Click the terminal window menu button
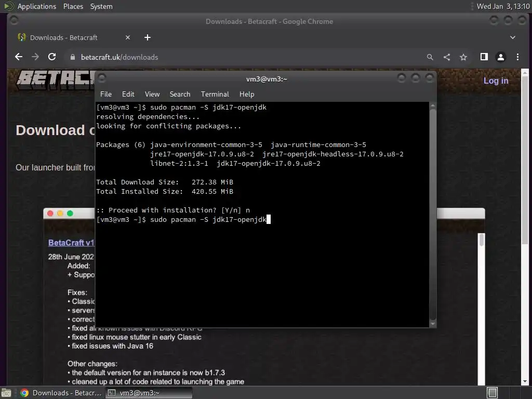 [102, 78]
